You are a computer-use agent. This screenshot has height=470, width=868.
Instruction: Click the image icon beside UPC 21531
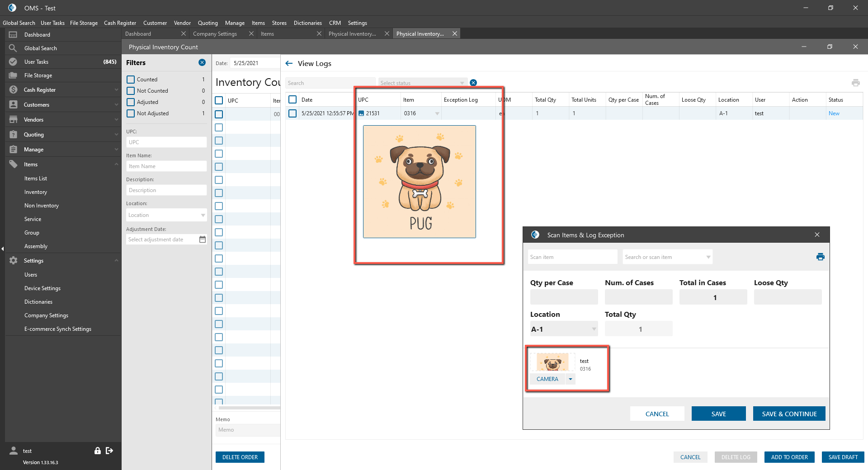click(361, 113)
